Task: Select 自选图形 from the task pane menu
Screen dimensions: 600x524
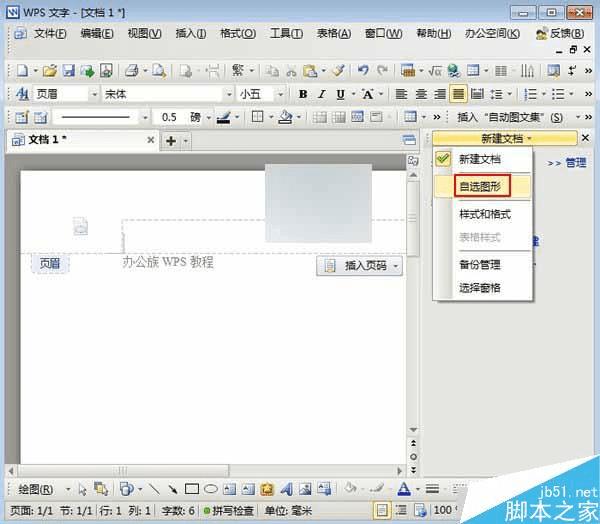Action: 482,186
